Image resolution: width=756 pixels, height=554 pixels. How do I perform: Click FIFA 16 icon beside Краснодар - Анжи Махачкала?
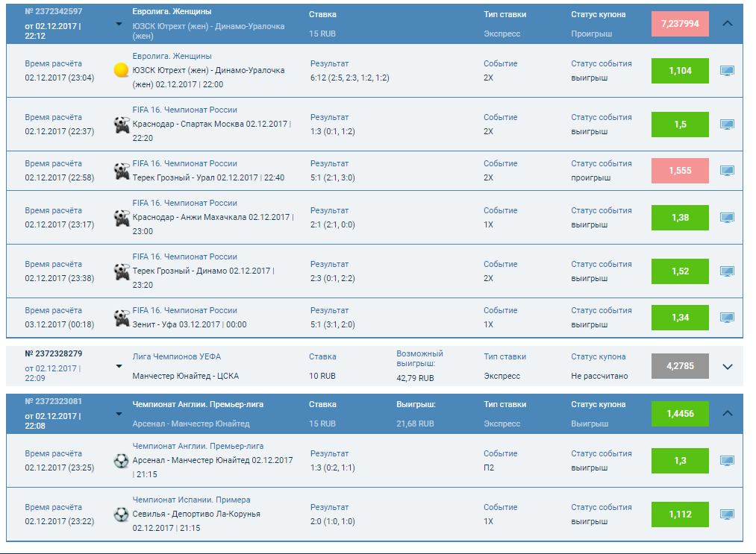(121, 218)
